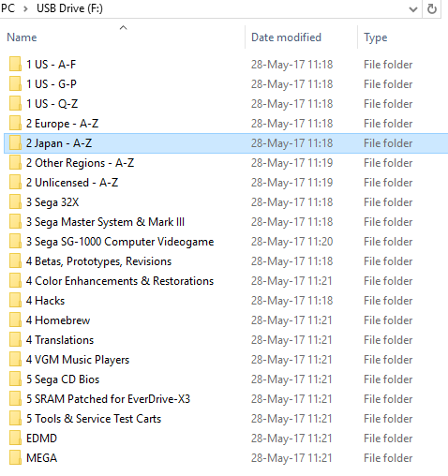
Task: Click the 3 Sega 32X folder icon
Action: coord(15,202)
